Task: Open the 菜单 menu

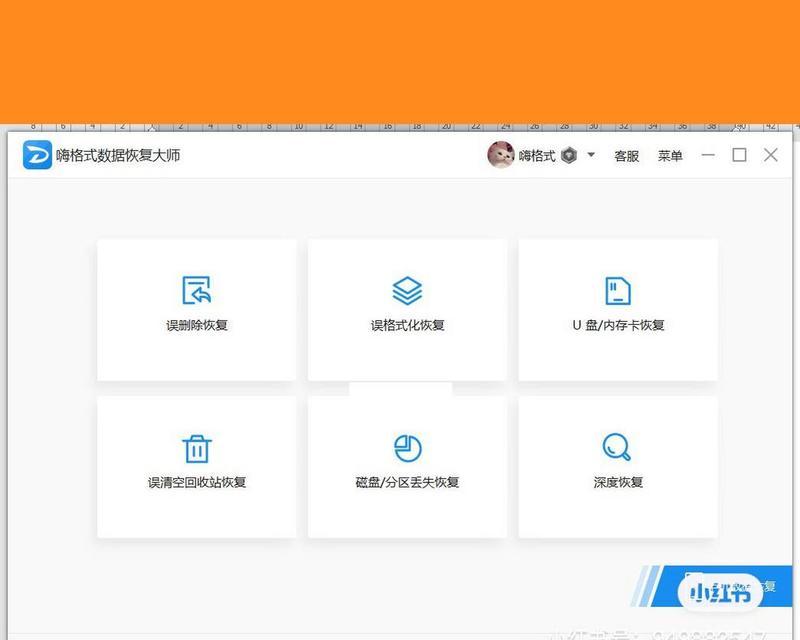Action: pos(670,156)
